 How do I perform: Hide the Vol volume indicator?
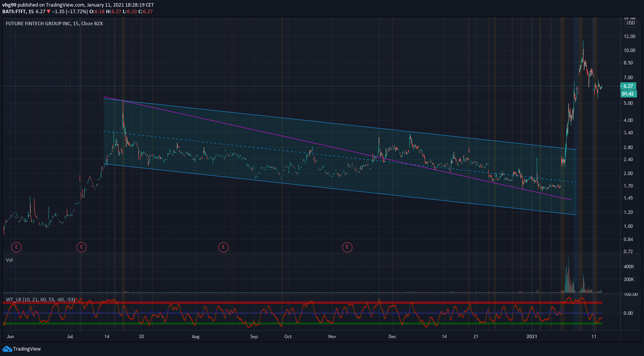pyautogui.click(x=9, y=260)
